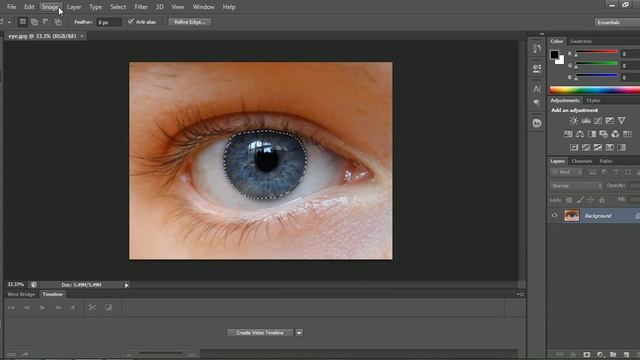Open the Image menu
640x360 pixels.
click(x=50, y=7)
